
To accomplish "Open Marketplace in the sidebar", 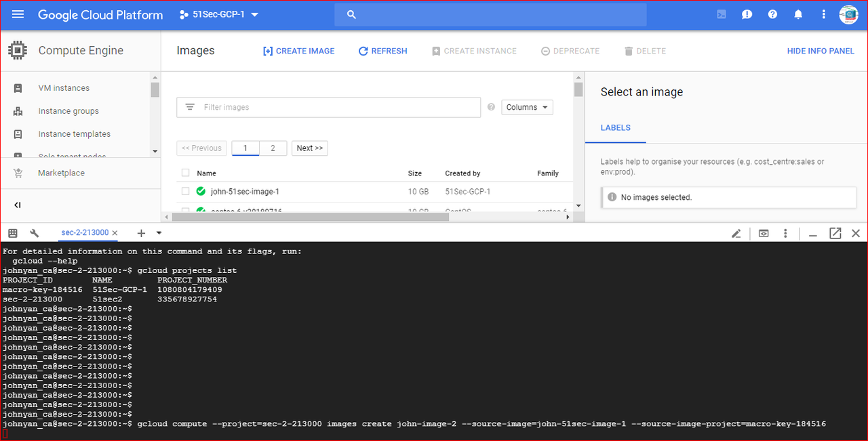I will click(x=61, y=173).
